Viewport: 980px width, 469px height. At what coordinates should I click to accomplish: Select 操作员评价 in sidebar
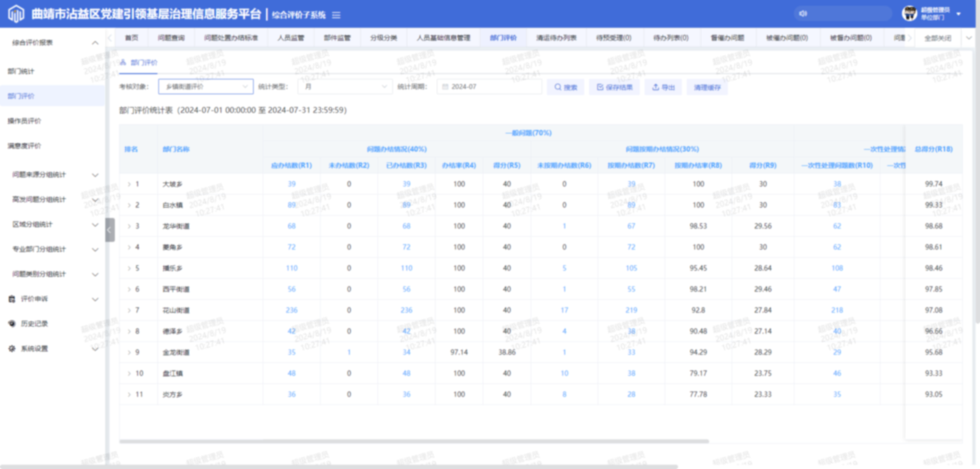pos(24,121)
